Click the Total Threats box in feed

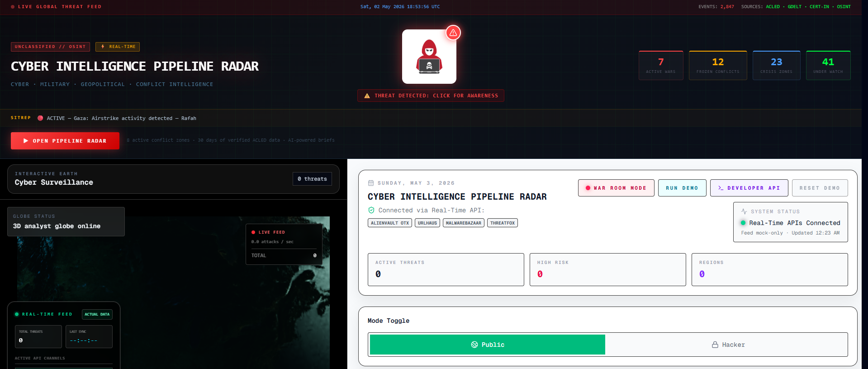coord(38,336)
